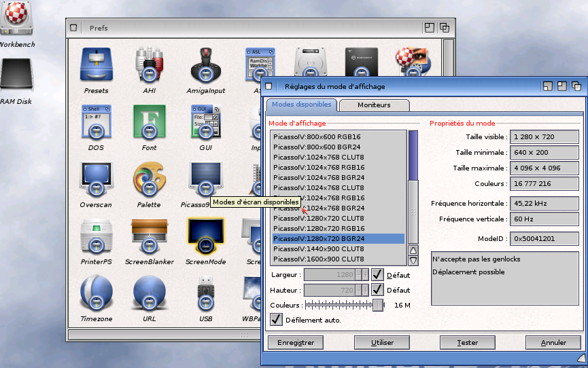This screenshot has width=588, height=368.
Task: Click the Prefs window depth gadget
Action: click(445, 28)
